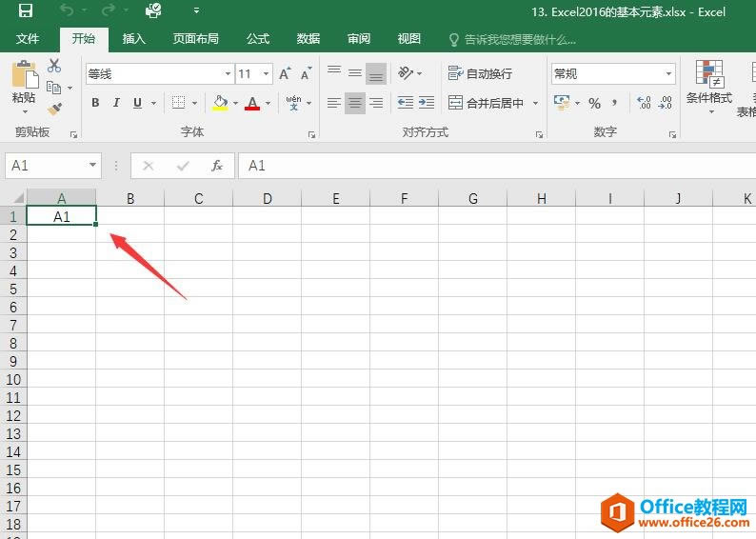Click the 告诉我您想要做什么 search box
Viewport: 756px width, 539px height.
click(512, 39)
